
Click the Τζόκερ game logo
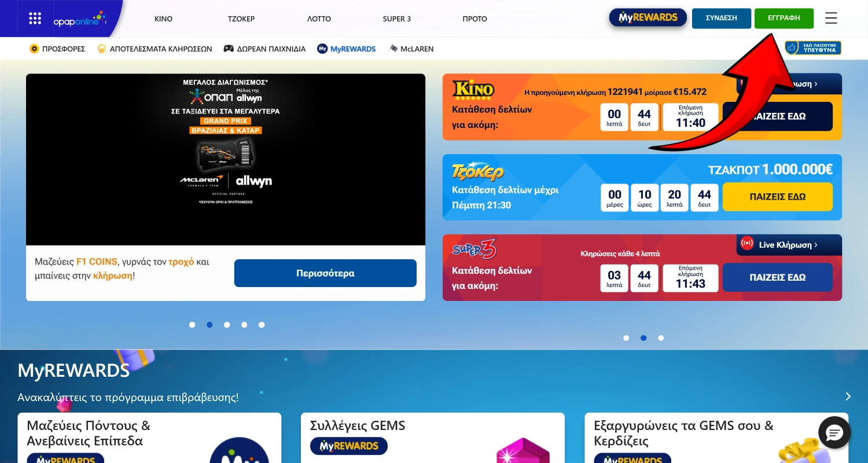coord(477,172)
